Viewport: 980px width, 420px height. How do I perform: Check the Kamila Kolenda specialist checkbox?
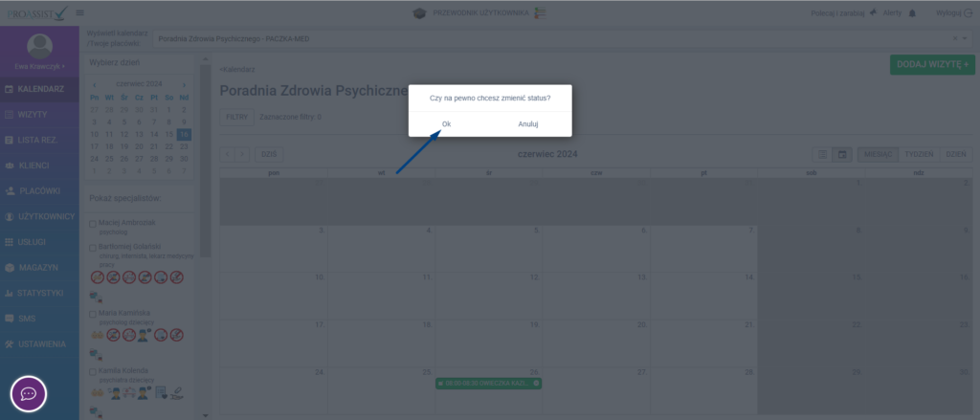click(92, 370)
